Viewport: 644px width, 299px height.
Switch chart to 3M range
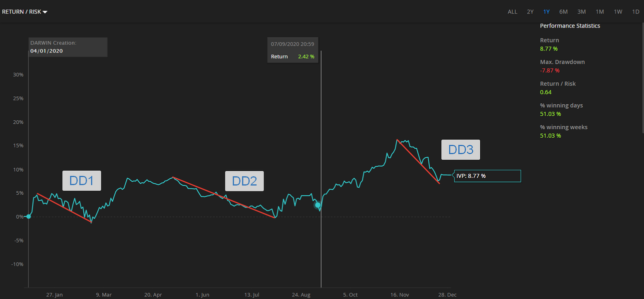coord(582,11)
